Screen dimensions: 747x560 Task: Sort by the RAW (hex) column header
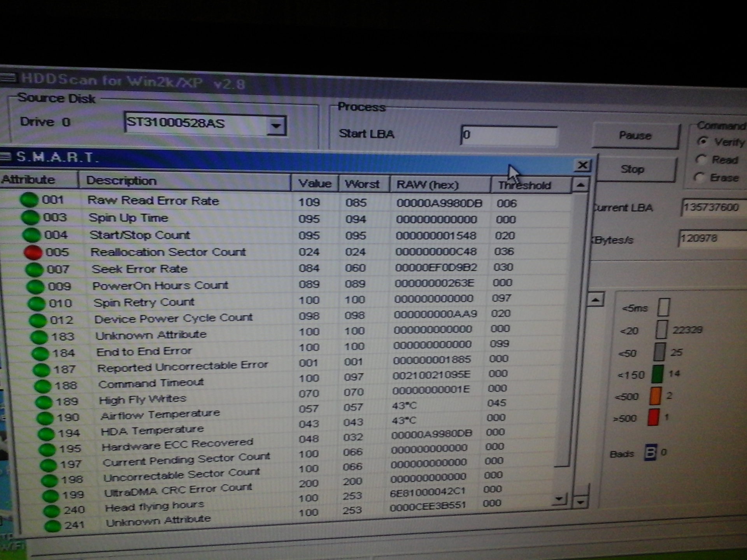pyautogui.click(x=440, y=185)
